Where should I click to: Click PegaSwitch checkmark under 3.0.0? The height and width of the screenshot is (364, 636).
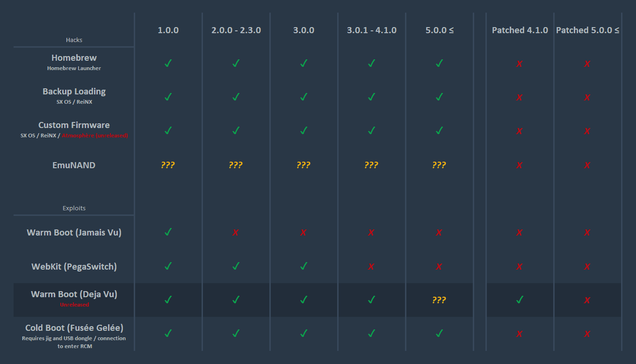coord(304,266)
